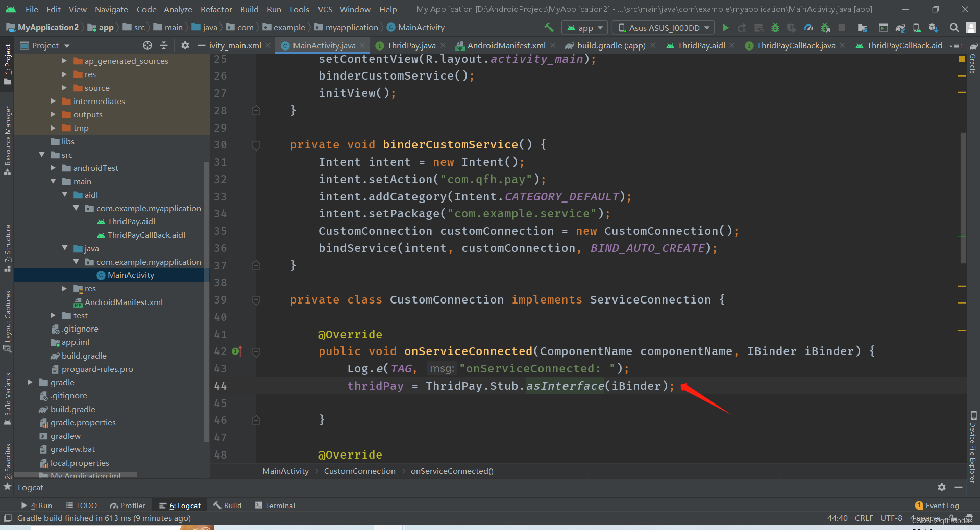The width and height of the screenshot is (980, 530).
Task: Click the Collapse All icon in Project panel
Action: 164,45
